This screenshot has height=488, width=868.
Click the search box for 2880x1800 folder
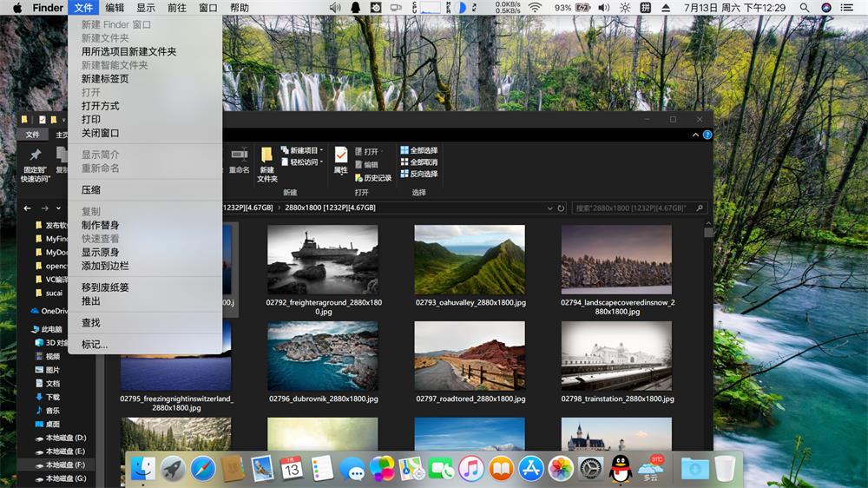pyautogui.click(x=638, y=208)
